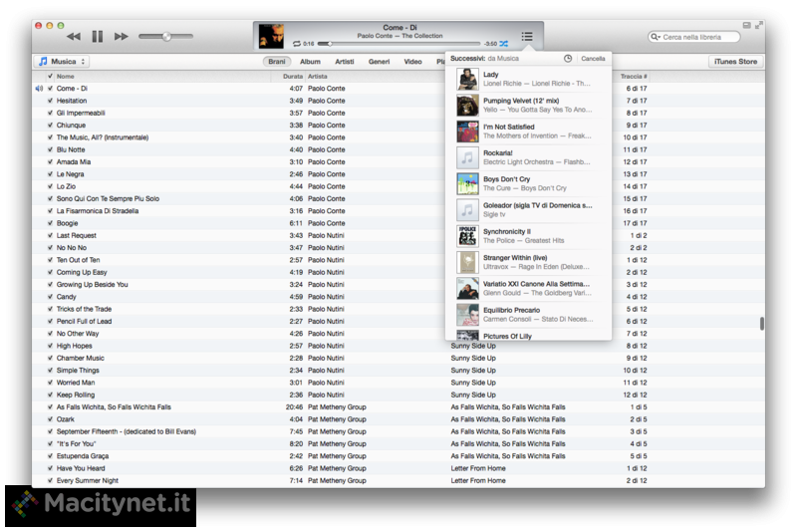Adjust the volume slider knob

coord(166,37)
